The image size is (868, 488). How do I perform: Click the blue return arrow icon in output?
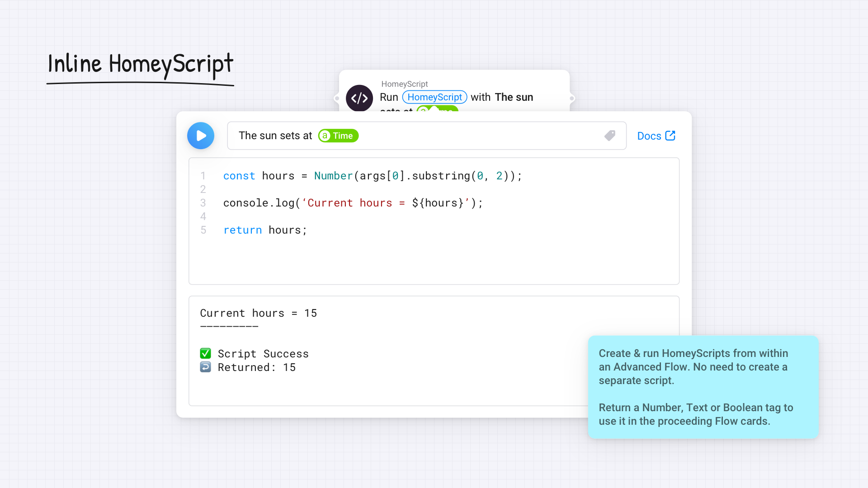(205, 367)
